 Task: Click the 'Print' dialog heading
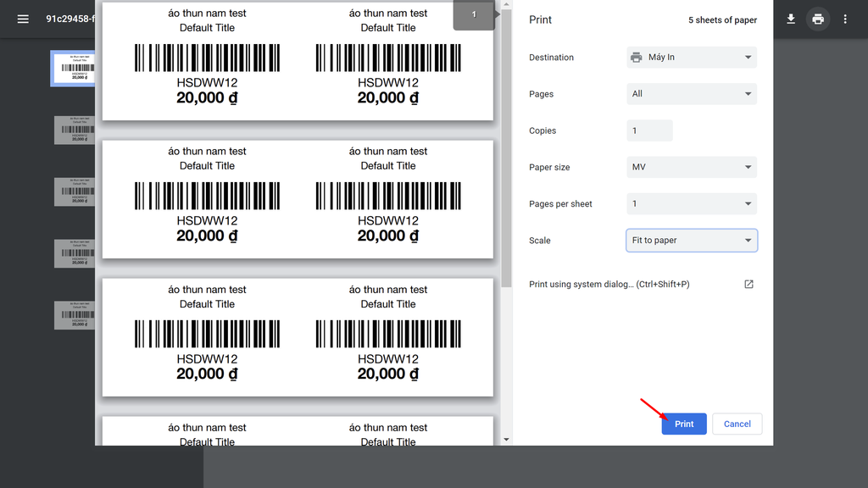click(x=540, y=20)
